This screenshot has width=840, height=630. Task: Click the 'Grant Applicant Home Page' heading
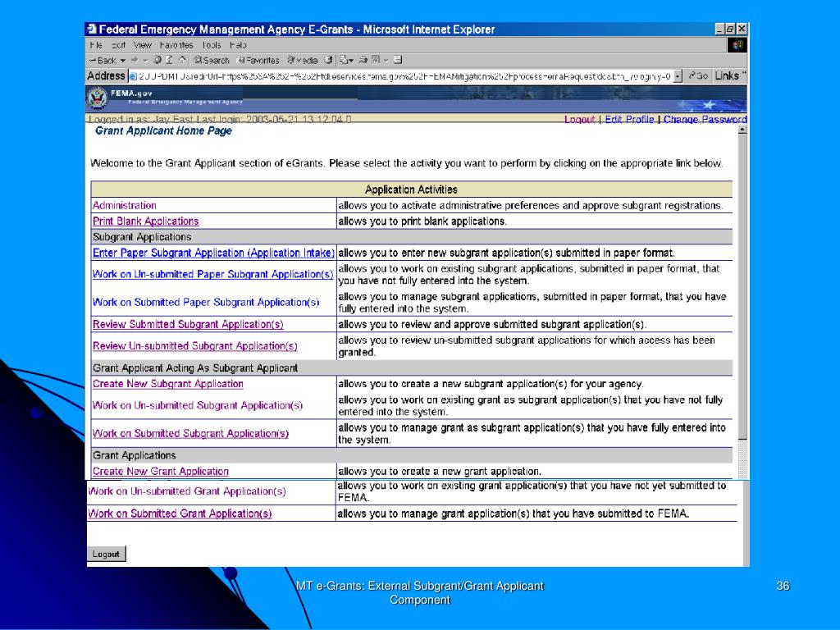click(x=163, y=130)
